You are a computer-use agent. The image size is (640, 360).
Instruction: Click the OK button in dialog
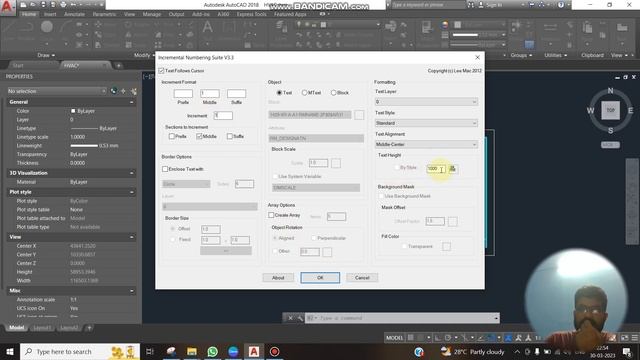[320, 278]
